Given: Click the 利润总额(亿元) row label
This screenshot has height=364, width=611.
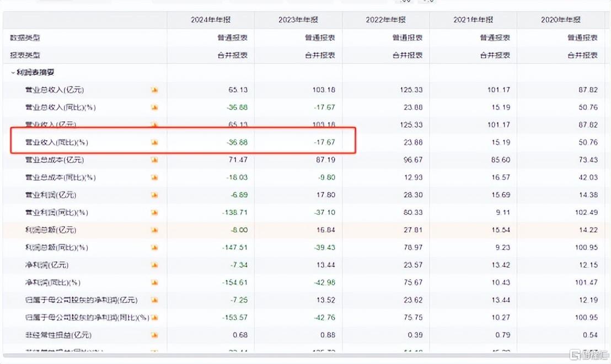Looking at the screenshot, I should pyautogui.click(x=51, y=231).
